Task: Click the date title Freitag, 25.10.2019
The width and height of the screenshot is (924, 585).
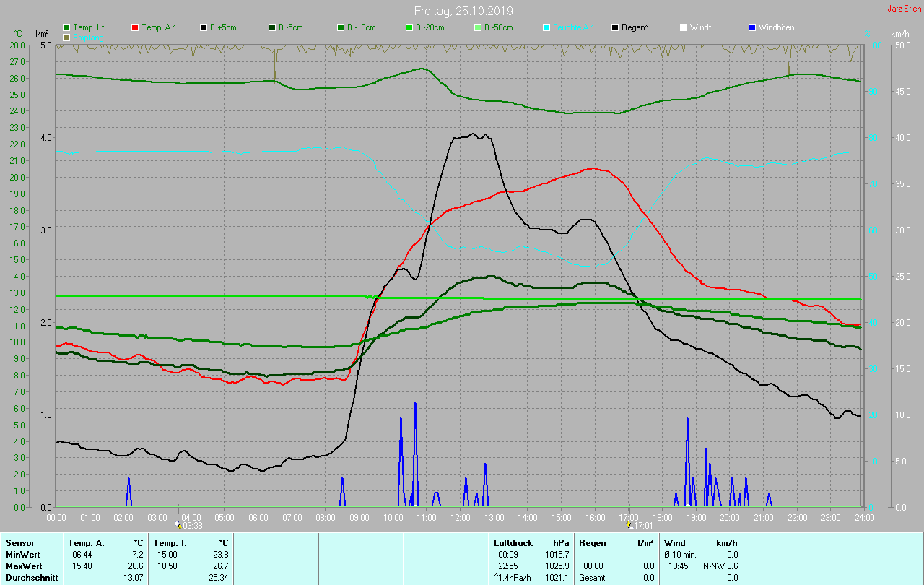Action: pyautogui.click(x=463, y=11)
